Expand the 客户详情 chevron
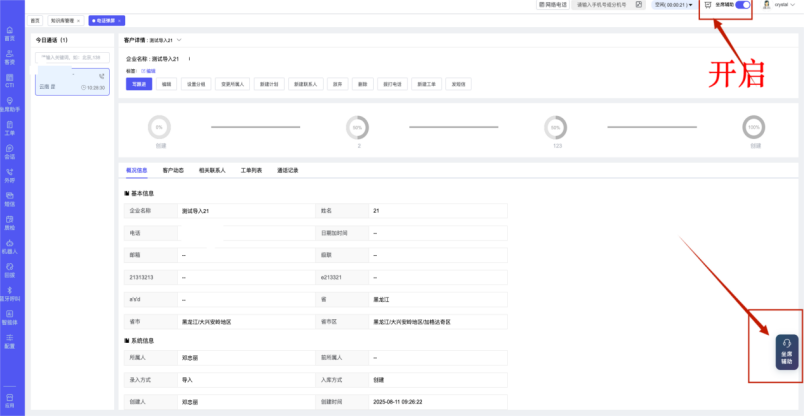804x416 pixels. [179, 41]
